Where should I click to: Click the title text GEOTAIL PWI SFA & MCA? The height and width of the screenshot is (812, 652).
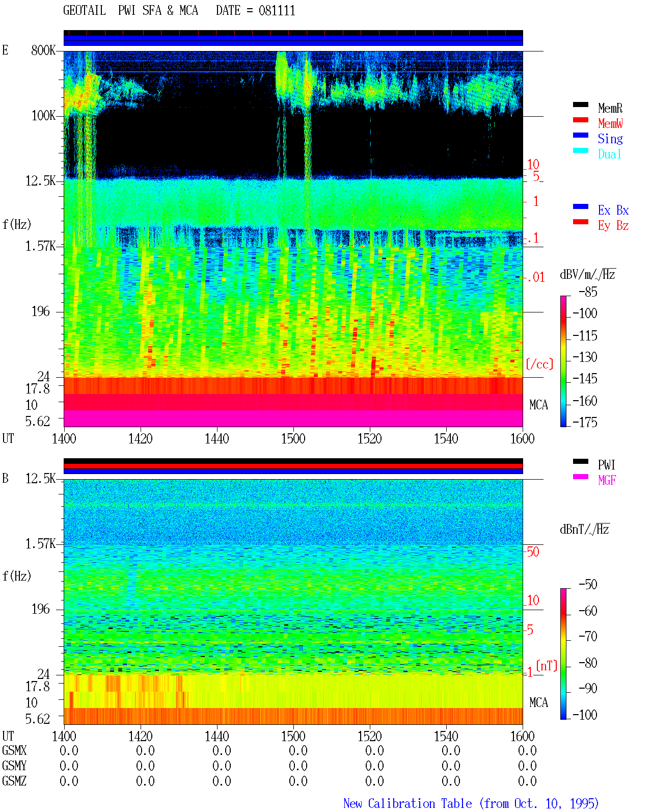click(x=130, y=10)
